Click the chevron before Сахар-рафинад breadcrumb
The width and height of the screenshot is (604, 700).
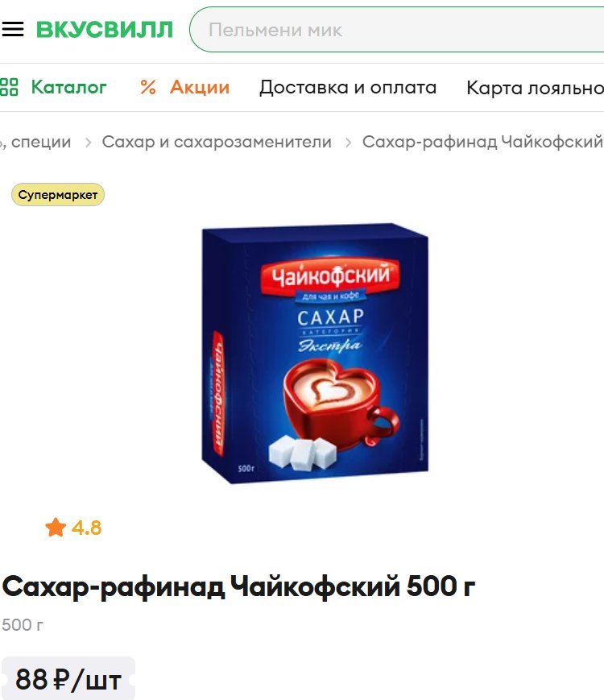[x=348, y=143]
